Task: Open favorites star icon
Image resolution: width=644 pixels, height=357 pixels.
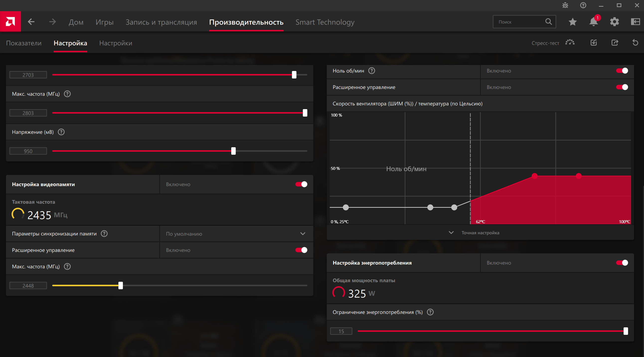Action: click(x=572, y=22)
